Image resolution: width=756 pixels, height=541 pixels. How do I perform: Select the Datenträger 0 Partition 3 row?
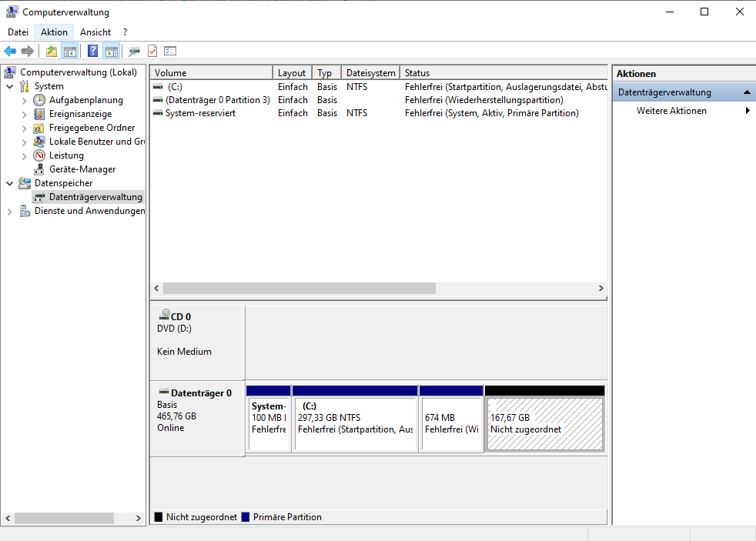click(x=379, y=100)
